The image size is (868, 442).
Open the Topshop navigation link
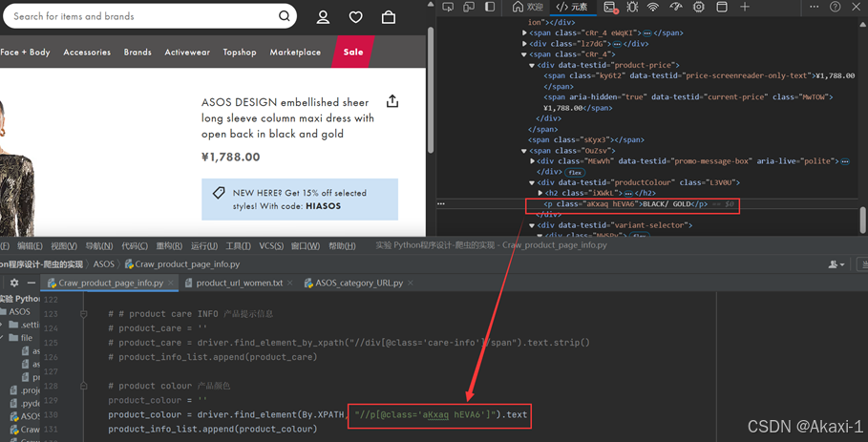240,52
